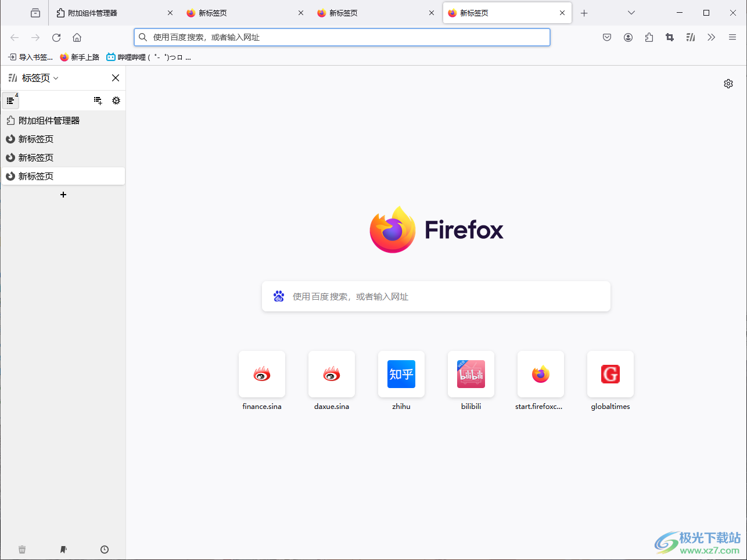747x560 pixels.
Task: Open 导入书签 bookmark item
Action: [30, 57]
